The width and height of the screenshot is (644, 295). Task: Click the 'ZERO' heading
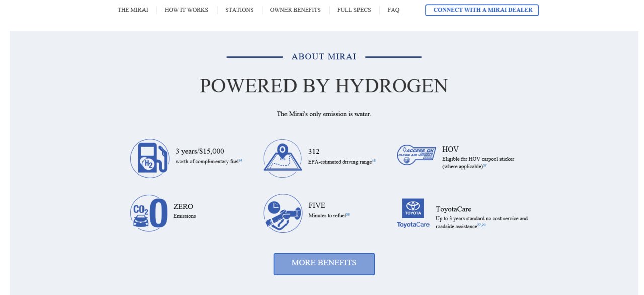(183, 206)
